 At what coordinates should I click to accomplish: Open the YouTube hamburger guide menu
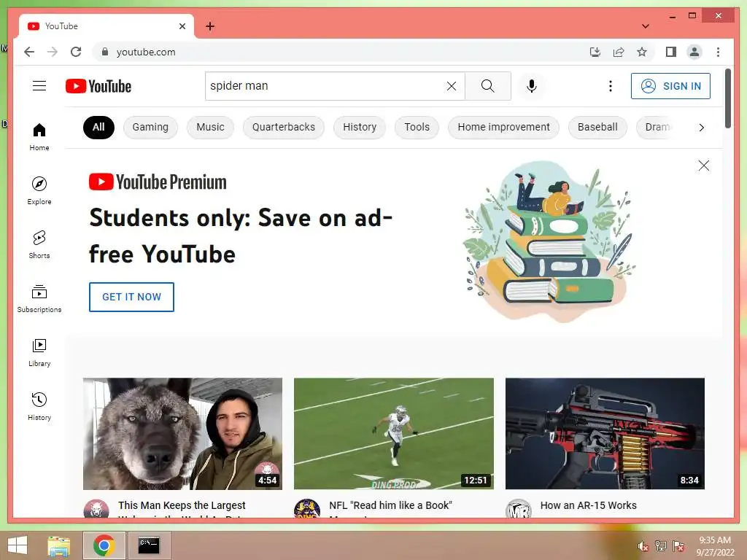(x=39, y=86)
